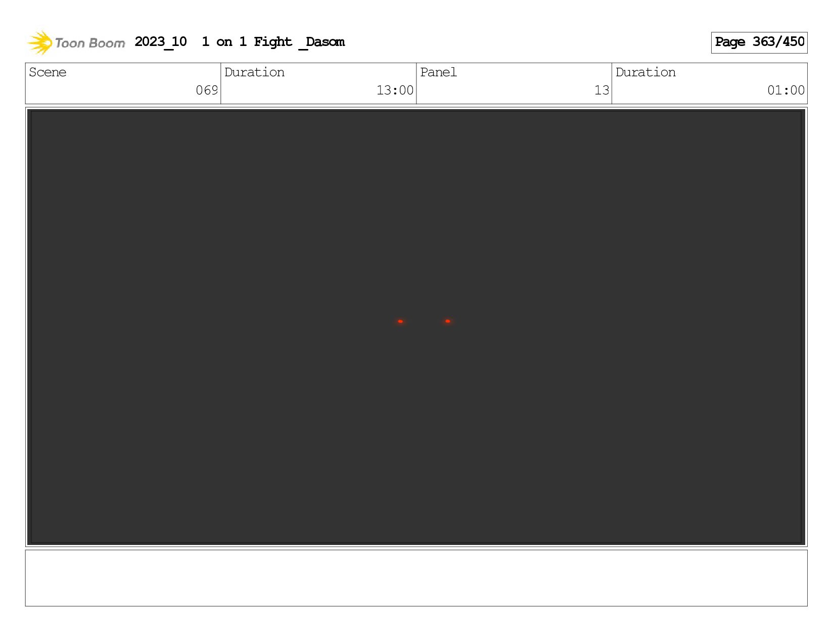The height and width of the screenshot is (644, 834).
Task: Select panel duration value '01:00'
Action: [x=786, y=90]
